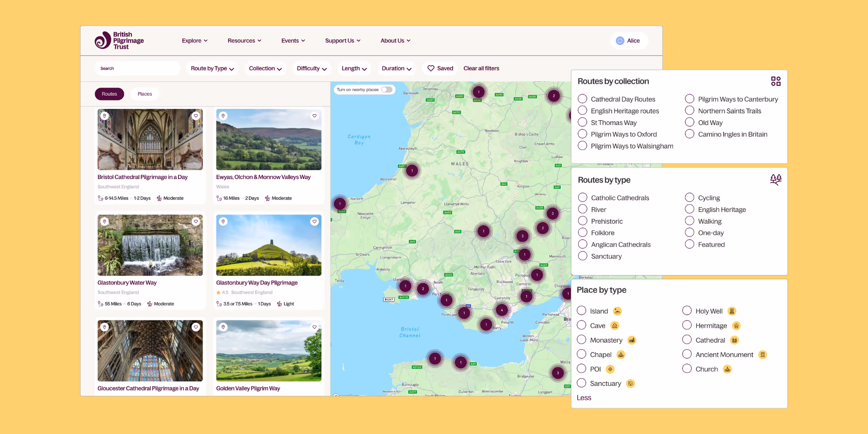The height and width of the screenshot is (434, 868).
Task: Click the grid icon on Routes by collection panel
Action: (x=776, y=81)
